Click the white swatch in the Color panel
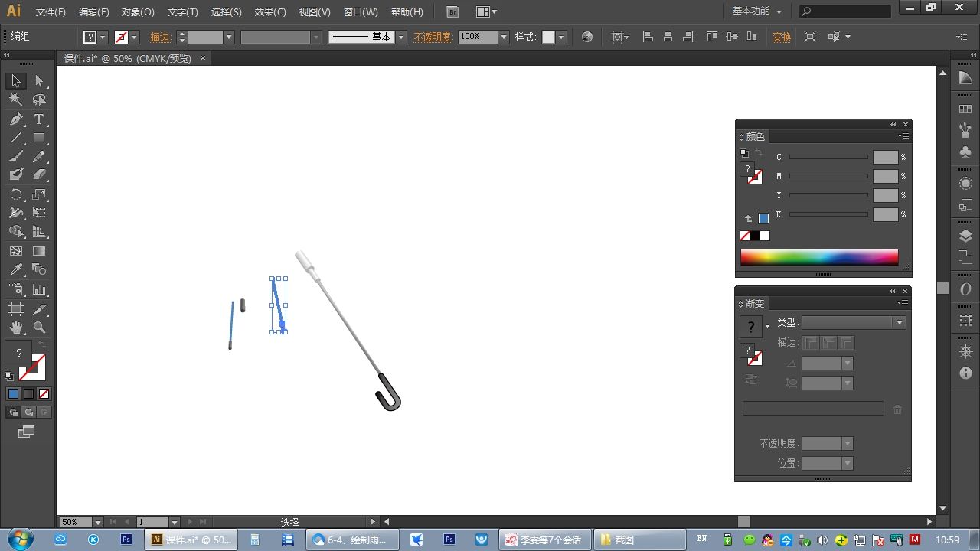This screenshot has width=980, height=551. coord(764,236)
